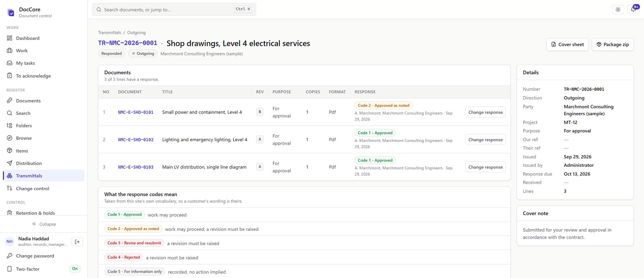Open Dashboard from the sidebar
Viewport: 644px width, 278px height.
43,38
